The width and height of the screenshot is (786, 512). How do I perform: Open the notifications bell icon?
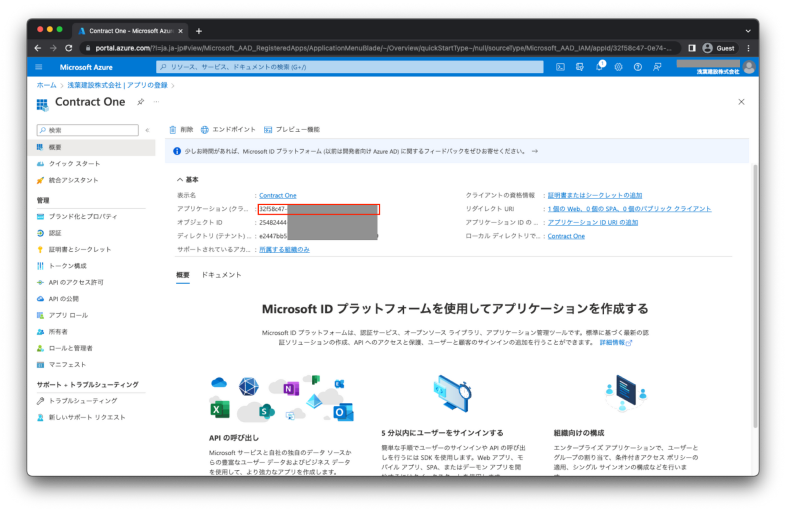point(600,66)
